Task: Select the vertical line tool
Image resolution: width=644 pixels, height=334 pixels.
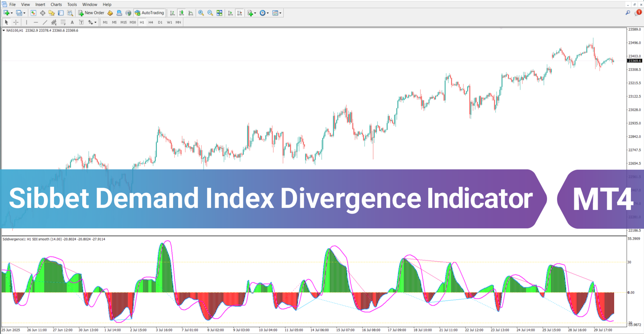Action: [27, 22]
